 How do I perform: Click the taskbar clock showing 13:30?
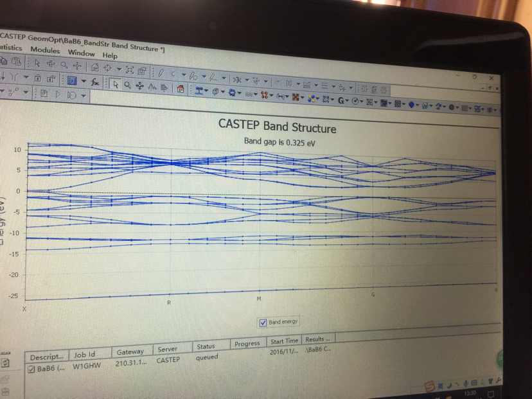click(x=470, y=393)
